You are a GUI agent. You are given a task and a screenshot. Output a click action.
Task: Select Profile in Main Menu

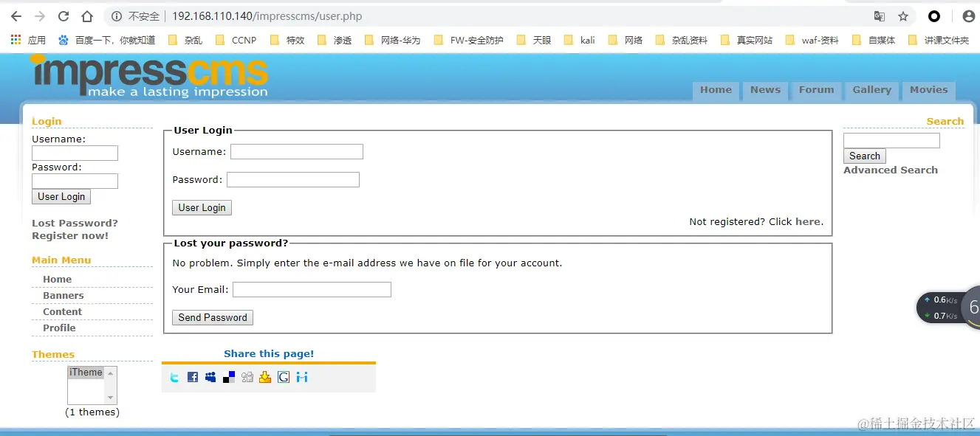coord(59,328)
